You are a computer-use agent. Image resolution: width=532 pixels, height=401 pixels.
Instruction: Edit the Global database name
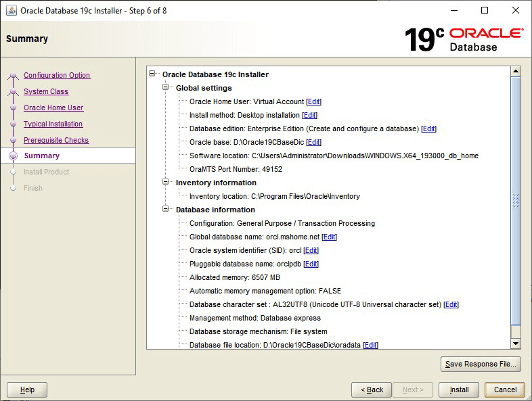pyautogui.click(x=329, y=237)
